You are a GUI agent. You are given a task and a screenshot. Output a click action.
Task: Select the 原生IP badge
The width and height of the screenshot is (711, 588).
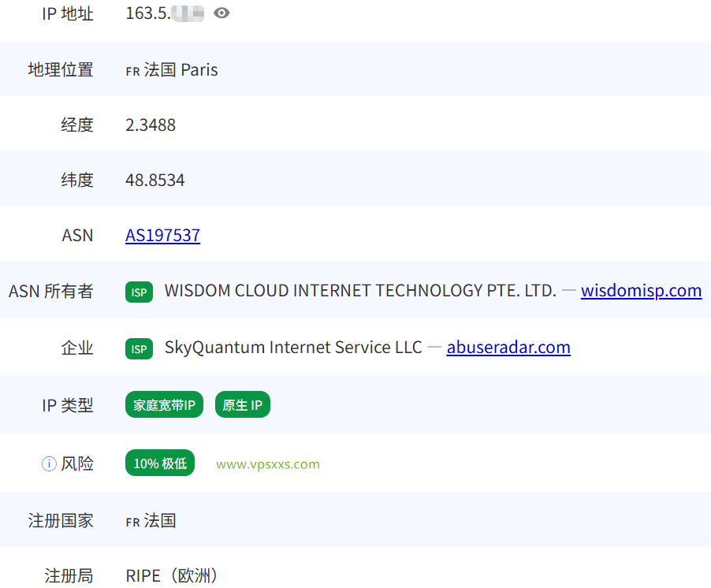point(243,404)
